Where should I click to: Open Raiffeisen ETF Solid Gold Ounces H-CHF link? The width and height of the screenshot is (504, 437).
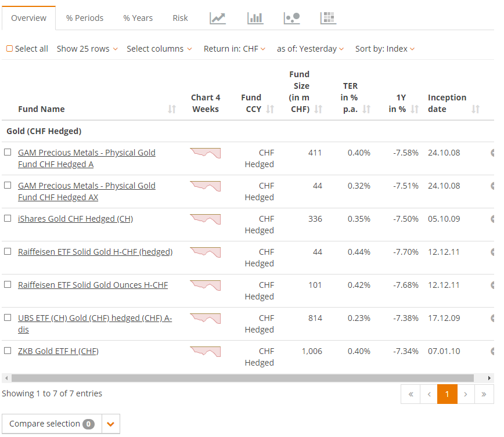pyautogui.click(x=93, y=285)
